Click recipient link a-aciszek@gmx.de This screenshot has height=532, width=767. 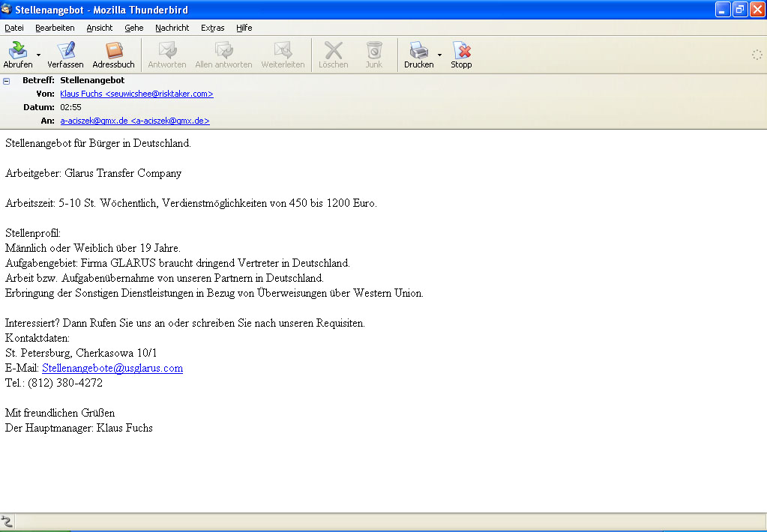(135, 121)
